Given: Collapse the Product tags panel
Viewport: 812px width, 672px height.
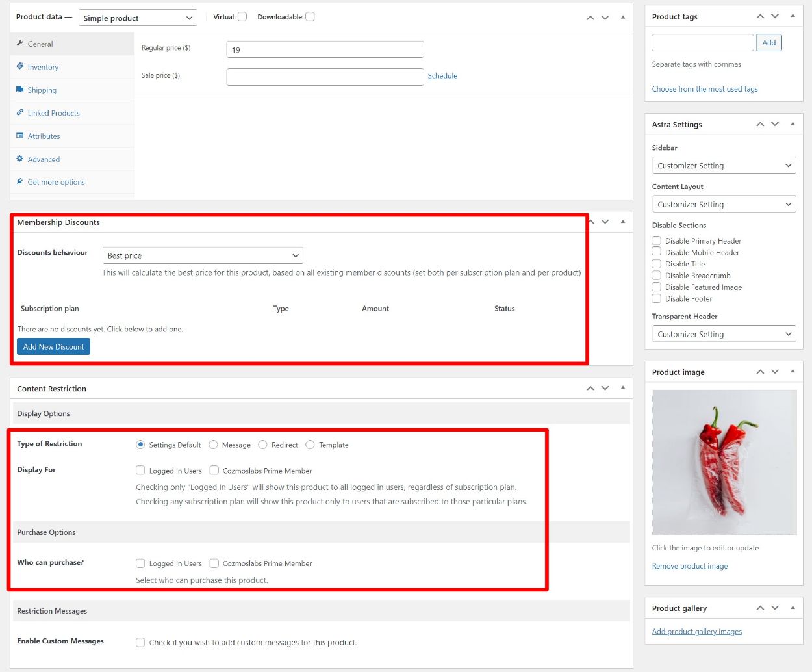Looking at the screenshot, I should coord(793,16).
